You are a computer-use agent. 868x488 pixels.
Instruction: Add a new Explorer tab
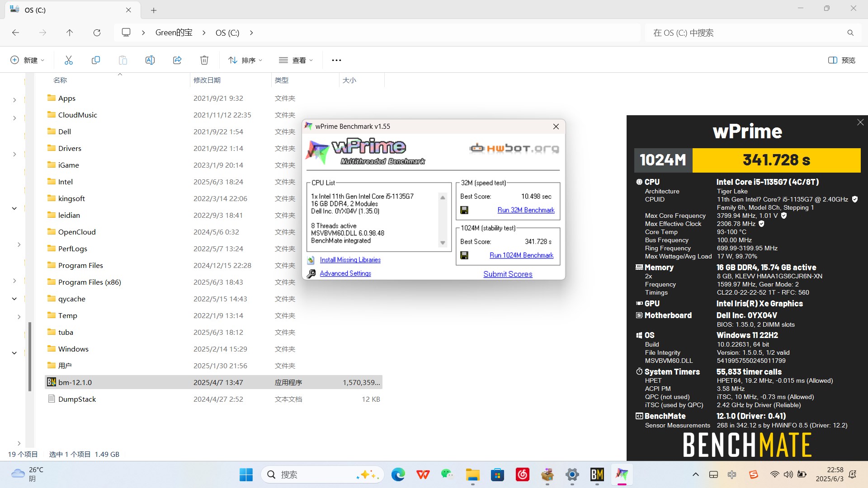(154, 10)
